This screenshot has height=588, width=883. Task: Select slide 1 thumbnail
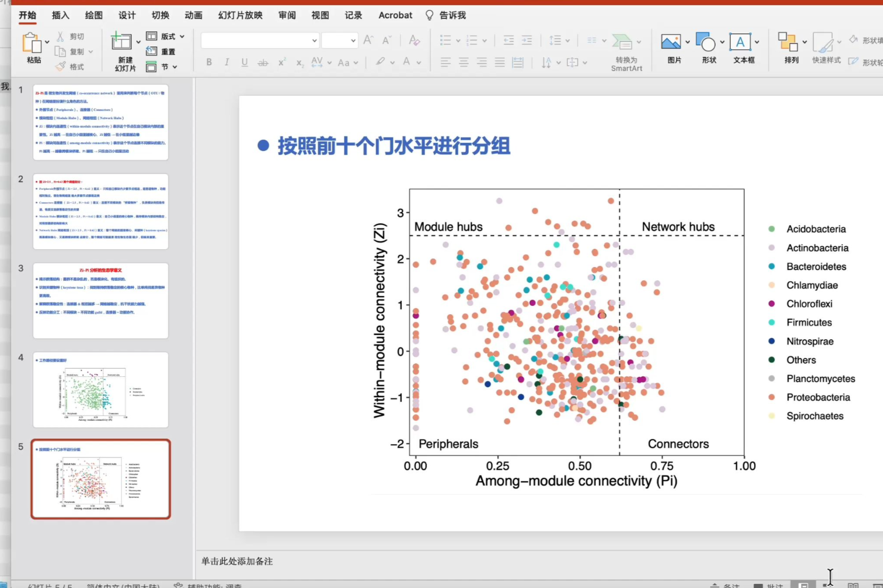click(100, 122)
